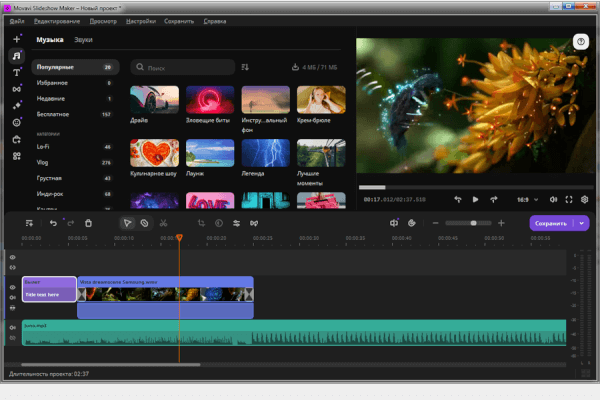Mute preview volume speaker icon

(x=553, y=199)
